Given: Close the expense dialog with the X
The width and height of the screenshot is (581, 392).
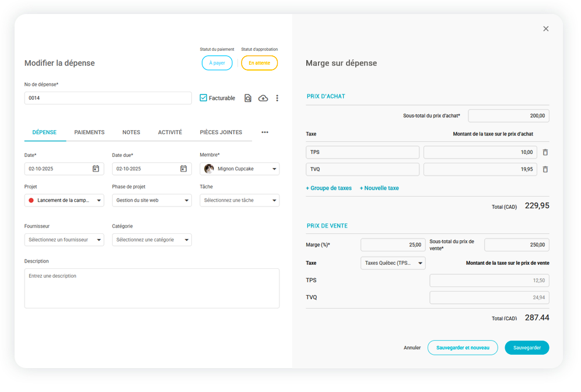Looking at the screenshot, I should [x=546, y=29].
